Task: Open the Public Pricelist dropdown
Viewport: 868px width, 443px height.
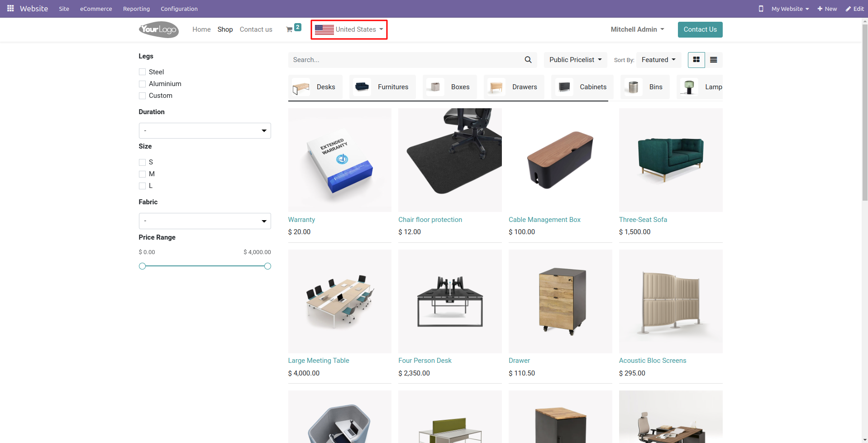Action: pyautogui.click(x=575, y=60)
